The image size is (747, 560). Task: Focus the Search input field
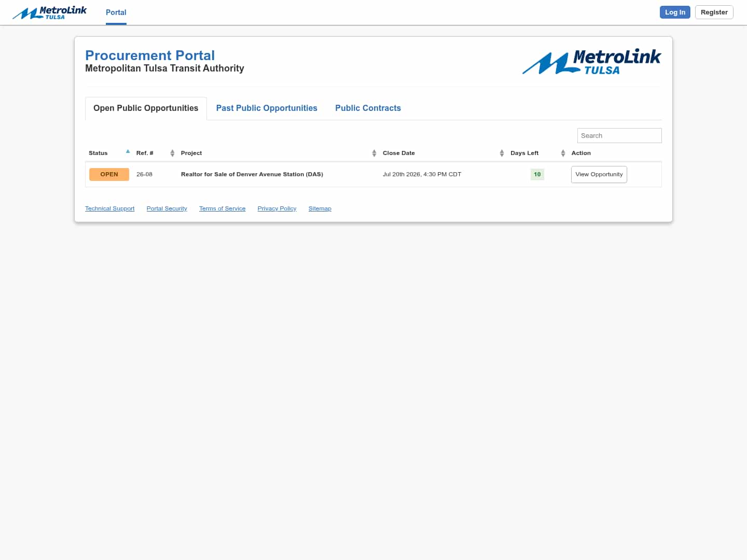[619, 135]
